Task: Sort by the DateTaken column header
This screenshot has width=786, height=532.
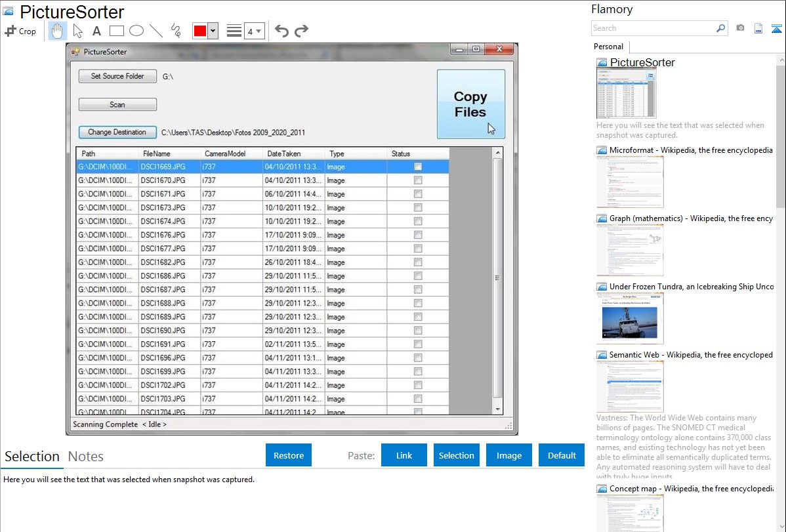Action: point(293,153)
